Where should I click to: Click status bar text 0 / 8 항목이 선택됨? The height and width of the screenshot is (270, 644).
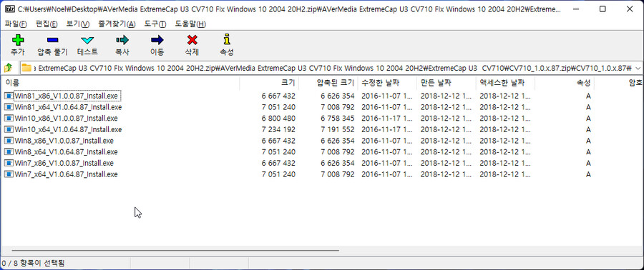33,263
